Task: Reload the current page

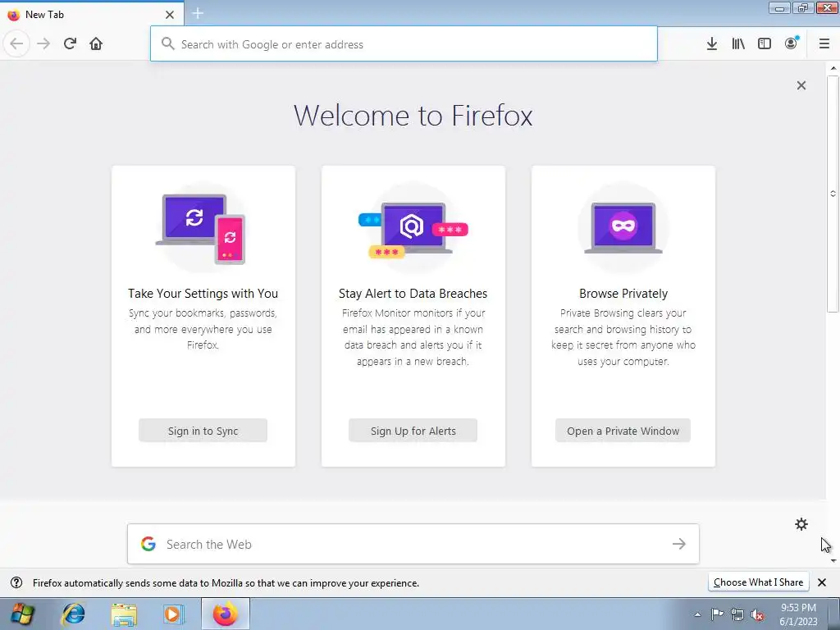Action: click(70, 43)
